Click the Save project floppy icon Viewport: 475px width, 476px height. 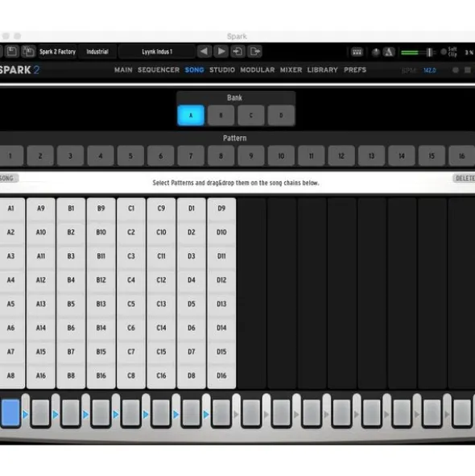(x=12, y=52)
